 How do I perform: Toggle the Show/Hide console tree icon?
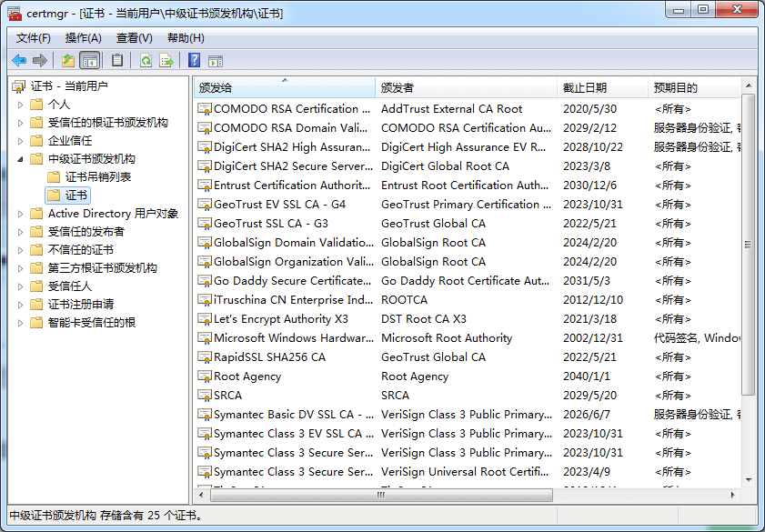click(x=90, y=60)
